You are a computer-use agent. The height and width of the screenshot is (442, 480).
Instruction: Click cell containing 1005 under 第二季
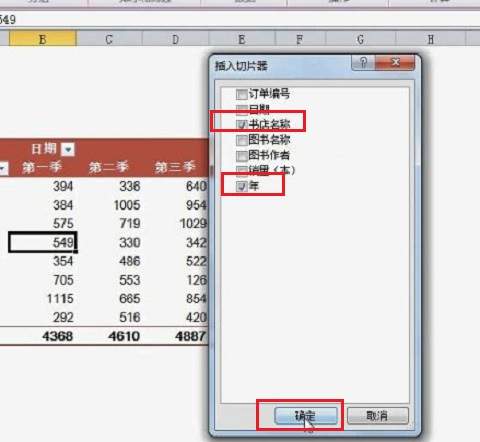pos(127,205)
